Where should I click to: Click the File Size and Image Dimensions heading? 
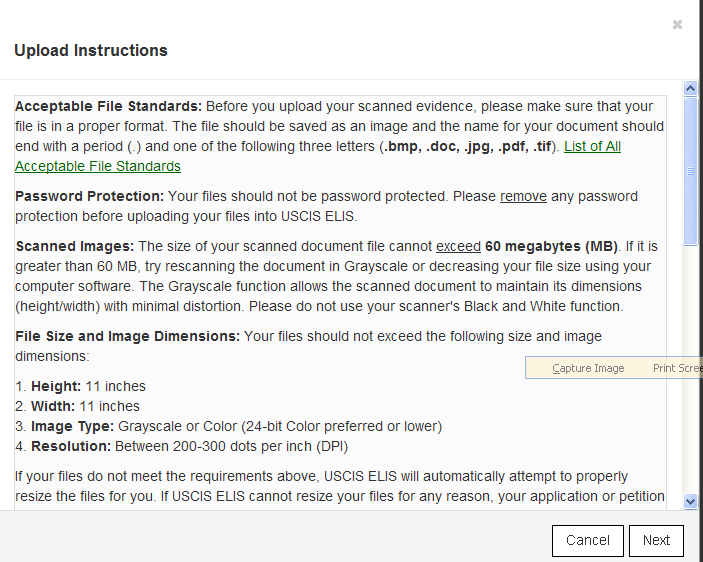(x=127, y=336)
